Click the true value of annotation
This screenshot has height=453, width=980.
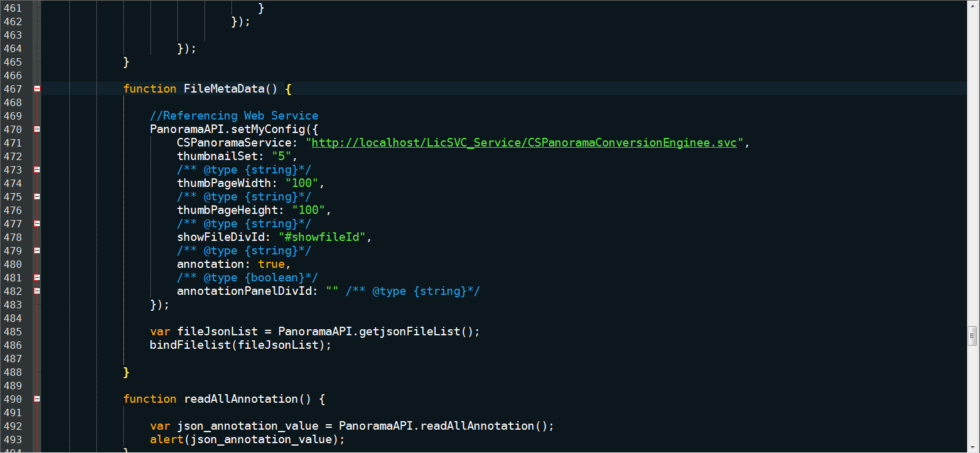(271, 264)
